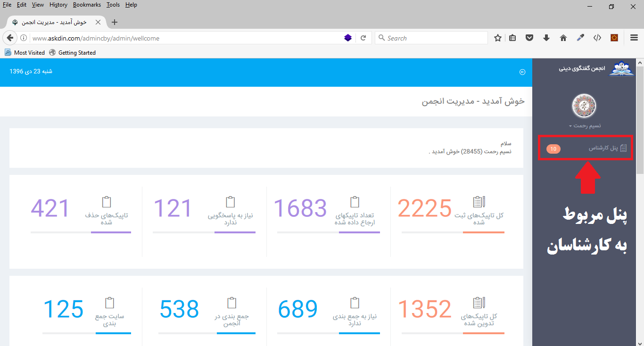Image resolution: width=644 pixels, height=346 pixels.
Task: Click the انجمن گفتگوی دینی logo
Action: click(x=622, y=69)
